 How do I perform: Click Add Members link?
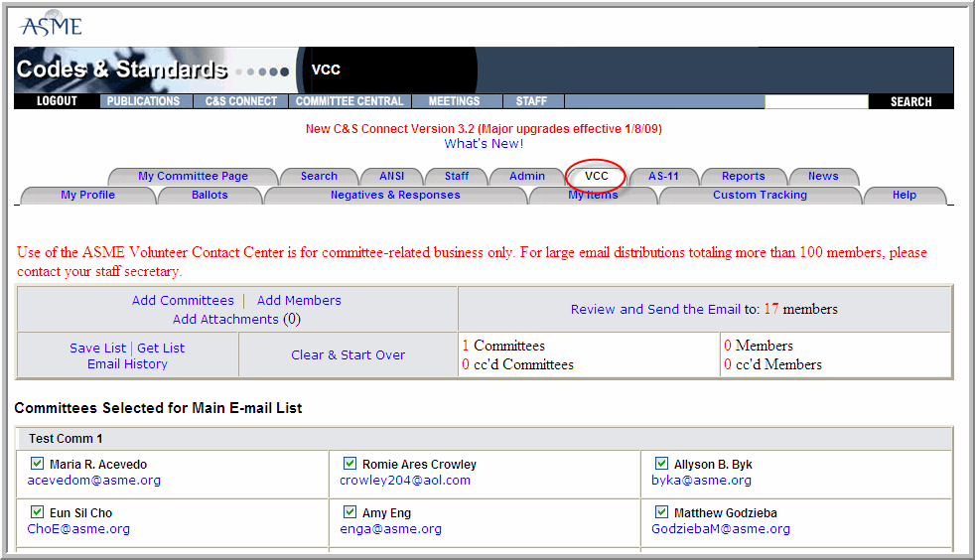[299, 300]
